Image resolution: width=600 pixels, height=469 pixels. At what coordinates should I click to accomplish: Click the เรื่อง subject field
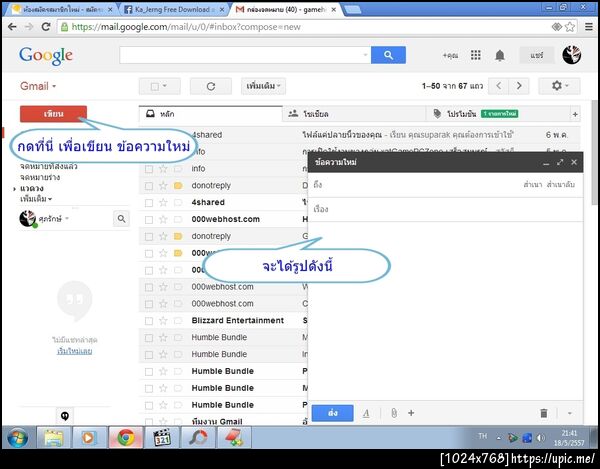(445, 210)
